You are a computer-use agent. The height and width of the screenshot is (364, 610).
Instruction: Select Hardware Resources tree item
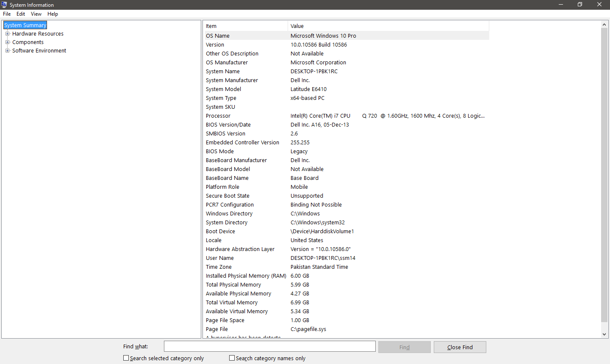tap(38, 34)
